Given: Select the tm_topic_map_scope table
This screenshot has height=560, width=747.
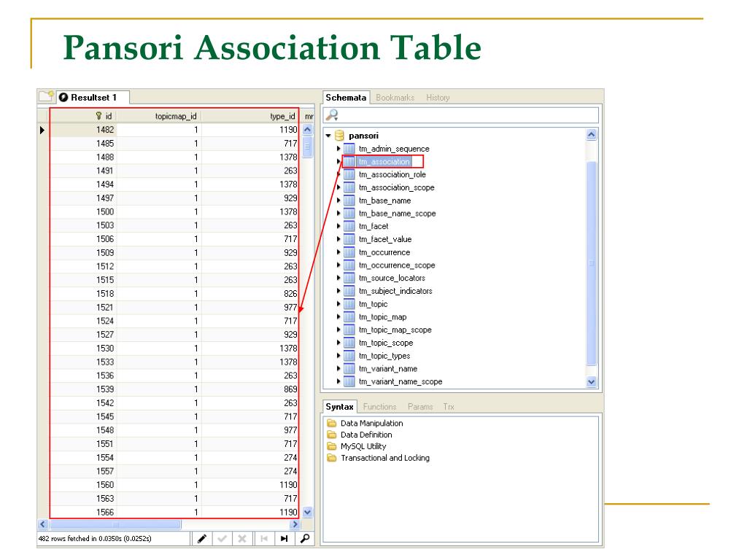Looking at the screenshot, I should tap(395, 330).
